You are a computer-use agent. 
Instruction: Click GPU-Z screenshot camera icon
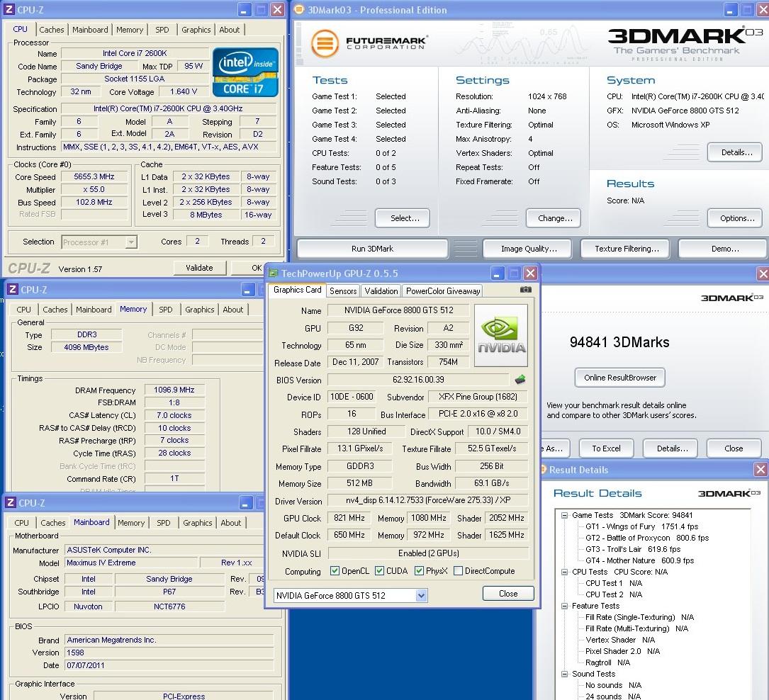point(525,290)
